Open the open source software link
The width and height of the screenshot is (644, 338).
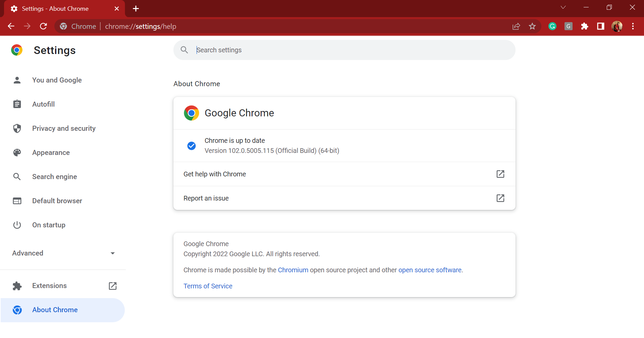point(430,270)
